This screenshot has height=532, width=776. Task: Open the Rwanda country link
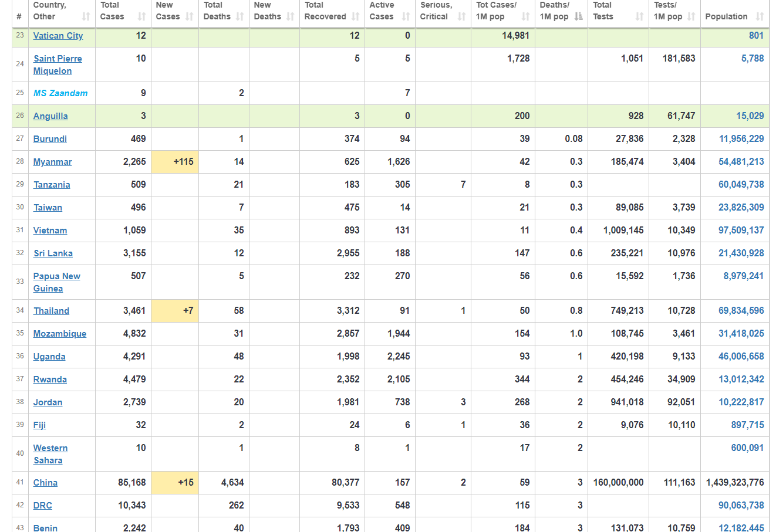[x=50, y=379]
